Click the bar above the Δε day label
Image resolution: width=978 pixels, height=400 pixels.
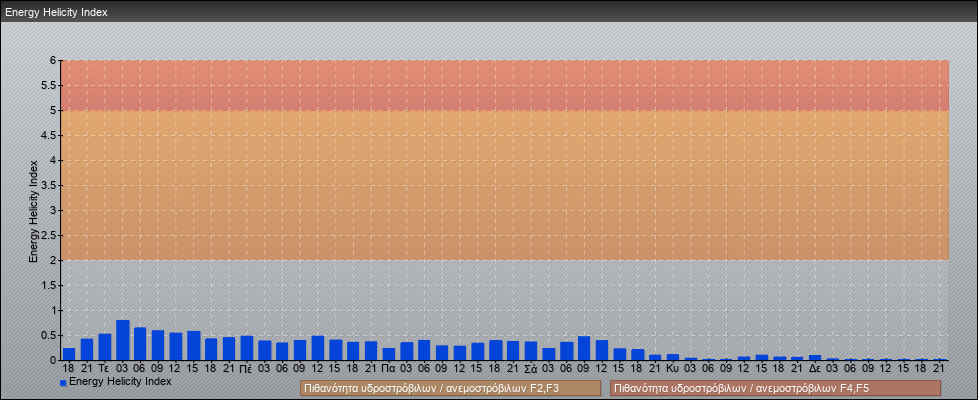tap(815, 358)
